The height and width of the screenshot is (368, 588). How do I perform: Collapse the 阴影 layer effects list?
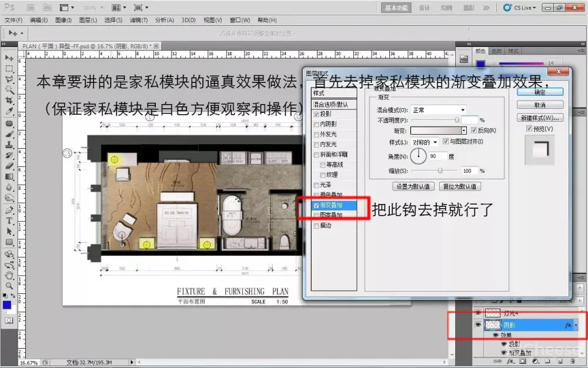point(576,324)
